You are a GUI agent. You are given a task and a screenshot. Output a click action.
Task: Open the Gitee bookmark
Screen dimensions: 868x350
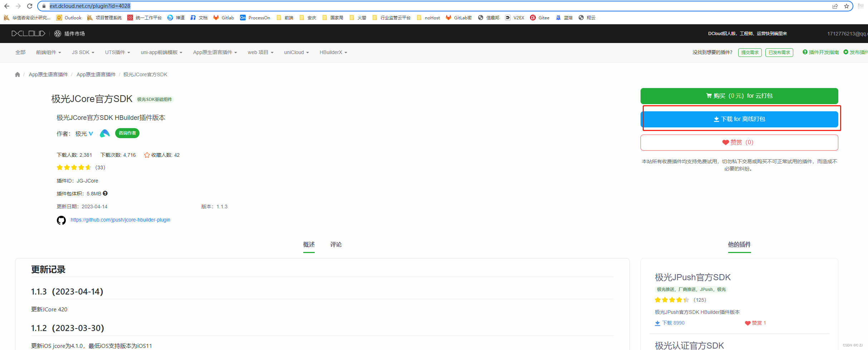click(540, 18)
